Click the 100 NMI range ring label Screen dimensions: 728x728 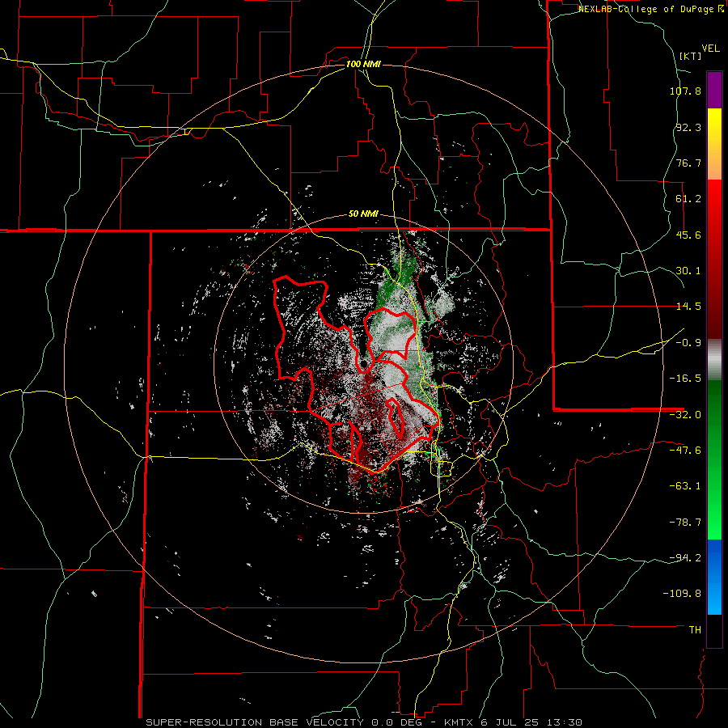(x=363, y=64)
